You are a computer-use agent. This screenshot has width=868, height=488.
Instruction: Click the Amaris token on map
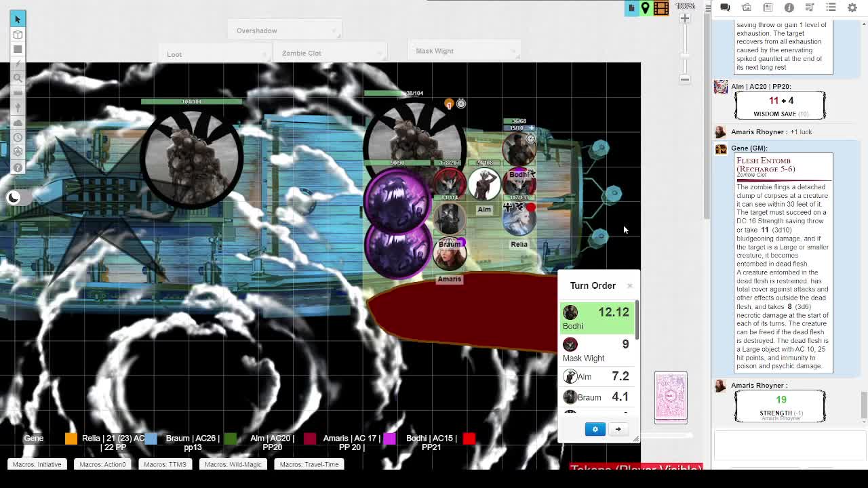pyautogui.click(x=450, y=254)
